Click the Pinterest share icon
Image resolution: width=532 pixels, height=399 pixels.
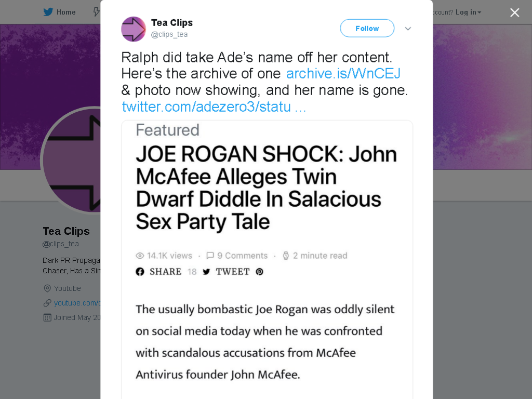[260, 272]
